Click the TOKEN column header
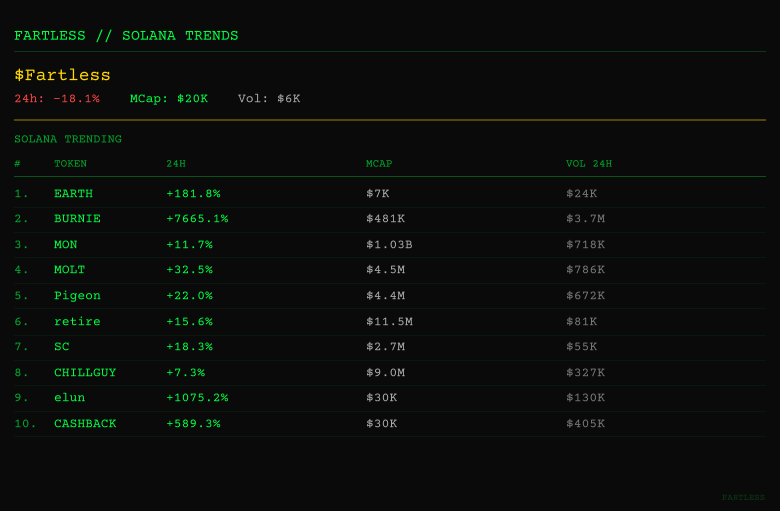 click(x=70, y=164)
